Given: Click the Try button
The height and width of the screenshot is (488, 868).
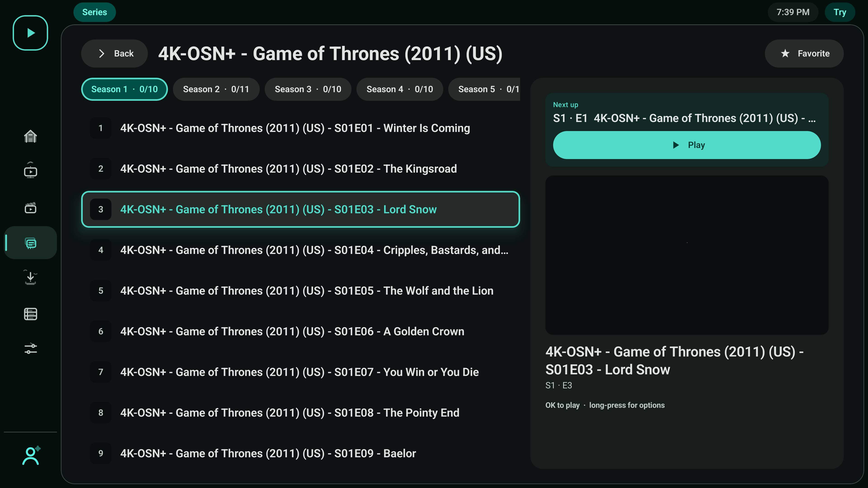Looking at the screenshot, I should pyautogui.click(x=840, y=12).
